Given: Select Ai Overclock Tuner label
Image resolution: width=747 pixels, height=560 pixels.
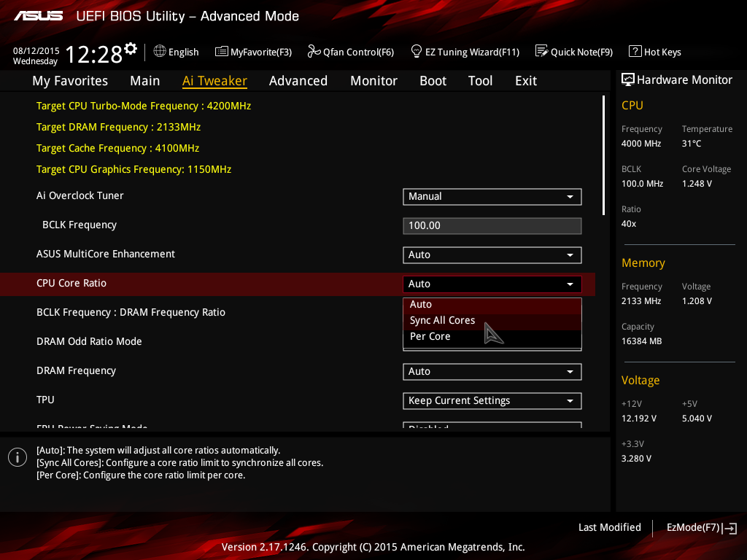Looking at the screenshot, I should pyautogui.click(x=80, y=195).
